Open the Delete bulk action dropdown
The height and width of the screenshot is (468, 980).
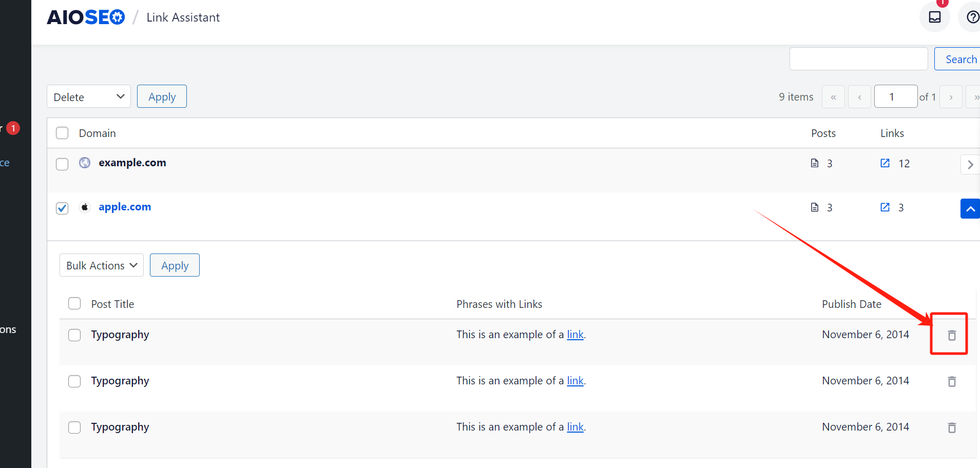(89, 96)
